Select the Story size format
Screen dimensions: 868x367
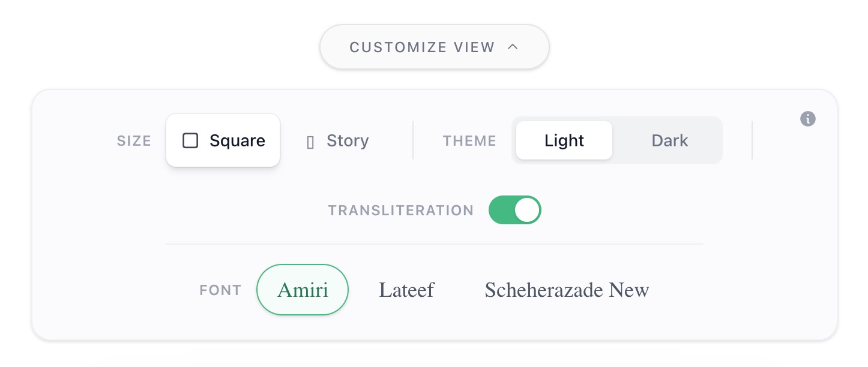(x=338, y=141)
